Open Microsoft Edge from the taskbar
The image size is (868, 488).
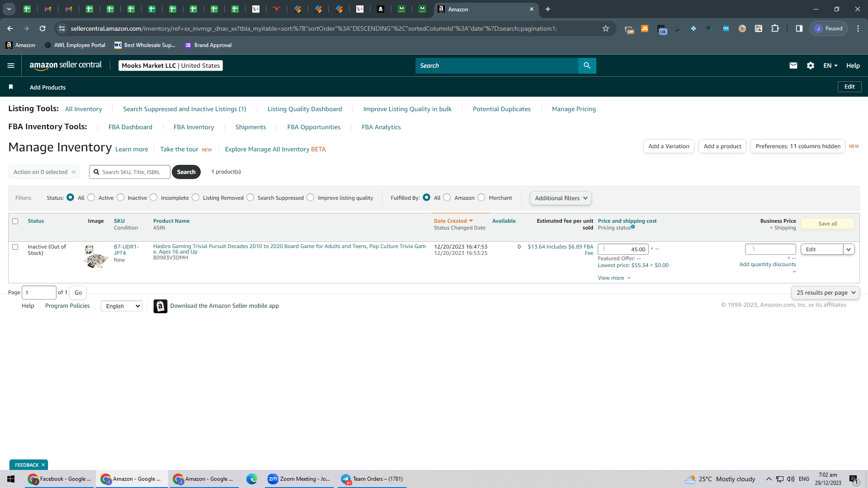(x=252, y=479)
